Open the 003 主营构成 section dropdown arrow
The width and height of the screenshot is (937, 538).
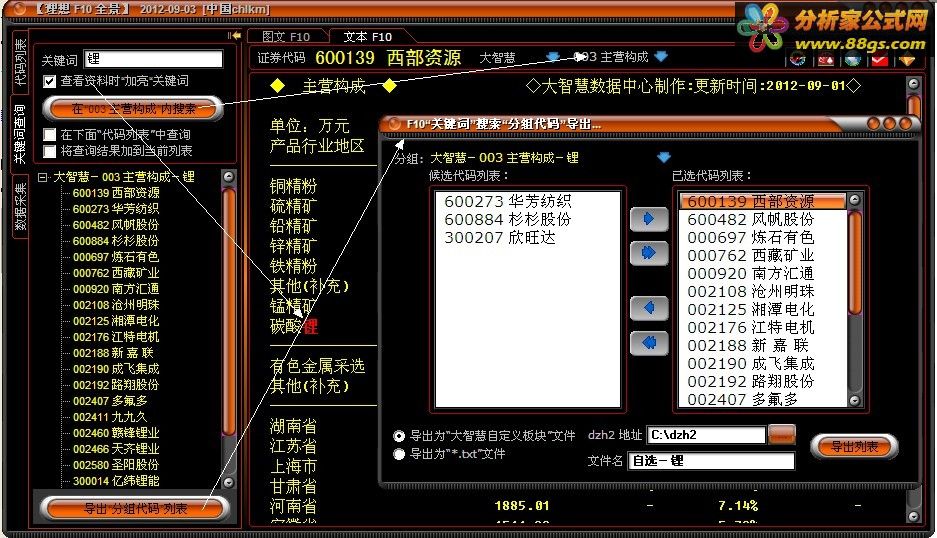pyautogui.click(x=661, y=57)
